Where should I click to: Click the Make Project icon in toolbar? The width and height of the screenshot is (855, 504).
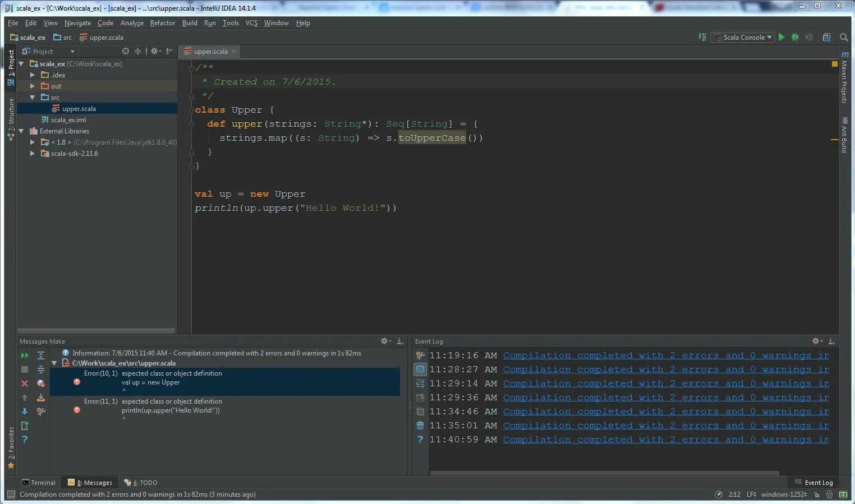702,37
